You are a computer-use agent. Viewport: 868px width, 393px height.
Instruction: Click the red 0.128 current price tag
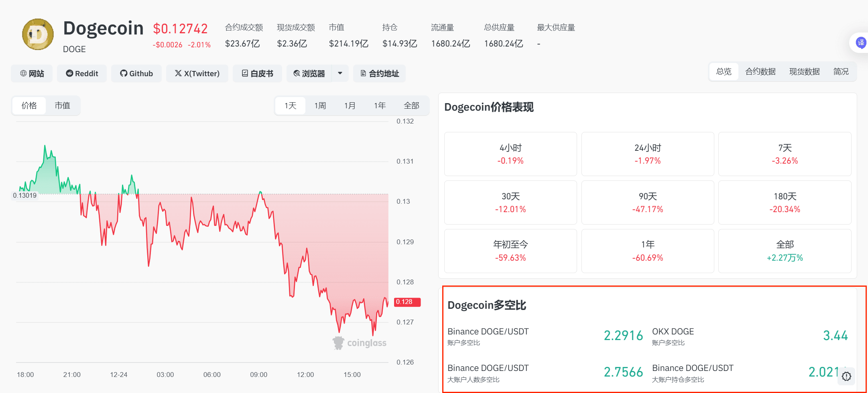[x=407, y=302]
